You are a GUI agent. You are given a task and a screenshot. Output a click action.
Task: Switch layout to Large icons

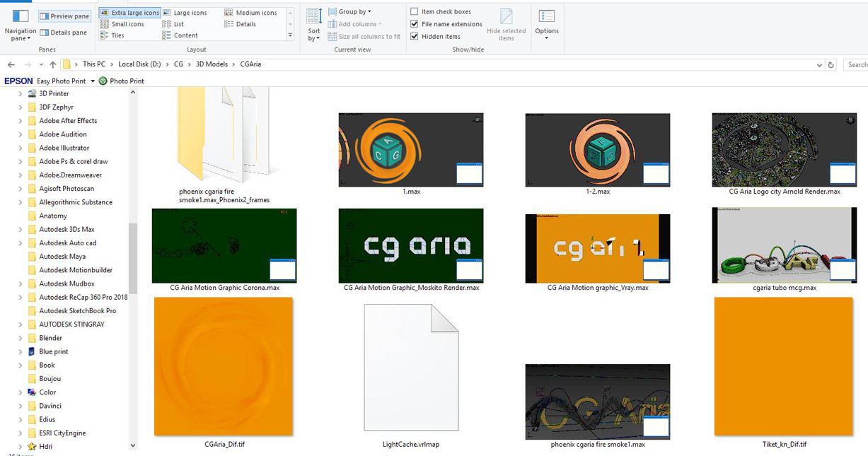[185, 13]
